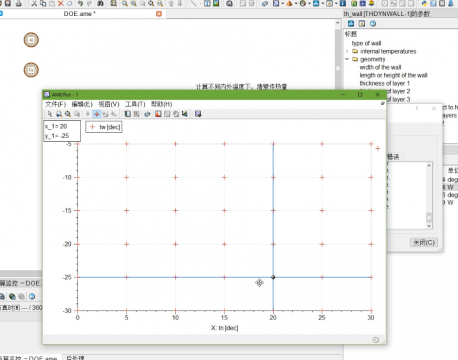This screenshot has height=360, width=458.
Task: Open the 文件(F) menu in AMEPlot
Action: coord(56,104)
